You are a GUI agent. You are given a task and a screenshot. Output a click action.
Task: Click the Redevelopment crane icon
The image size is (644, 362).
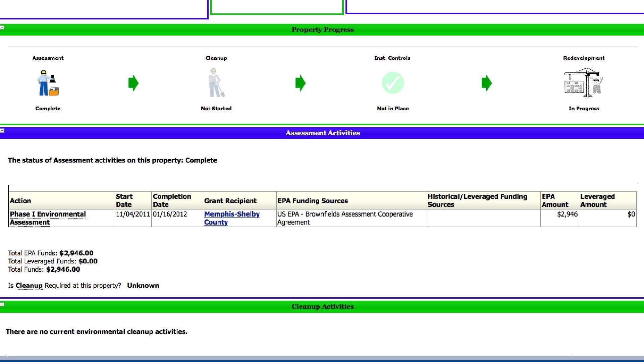[x=584, y=83]
